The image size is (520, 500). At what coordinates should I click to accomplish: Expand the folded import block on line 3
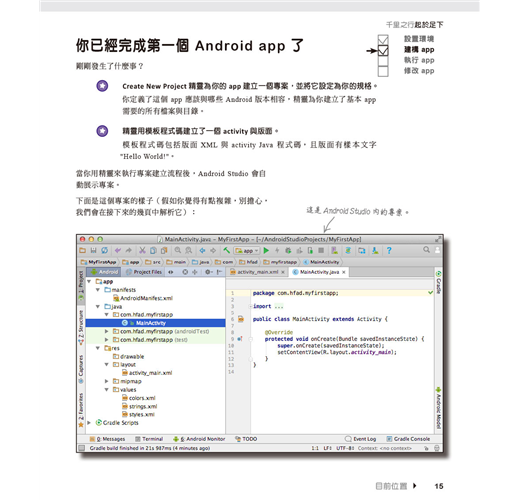click(250, 306)
